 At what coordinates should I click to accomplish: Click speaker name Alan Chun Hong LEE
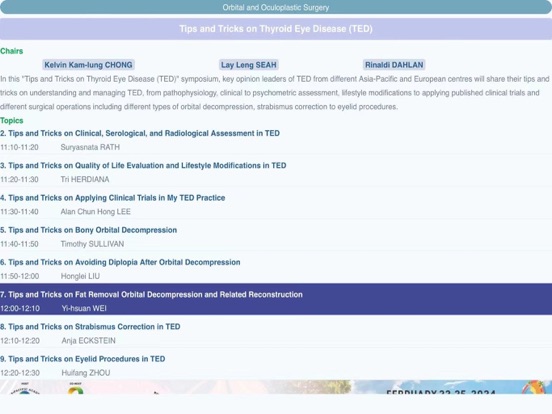(x=95, y=212)
